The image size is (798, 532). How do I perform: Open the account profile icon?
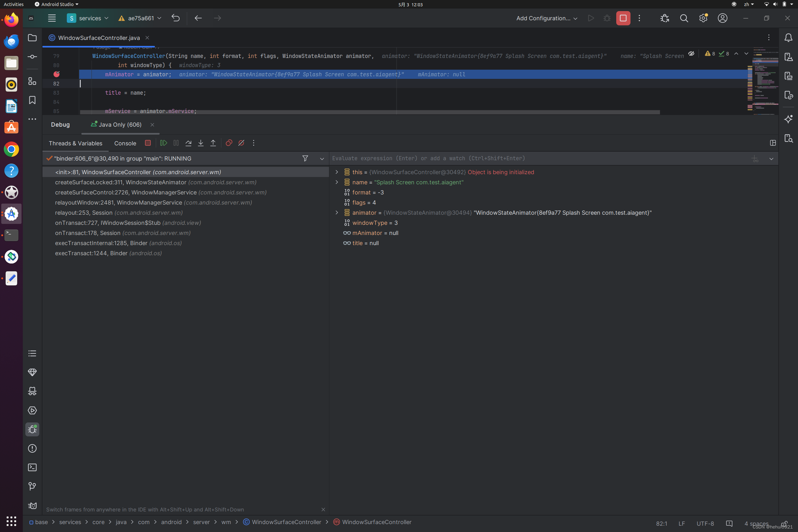(723, 18)
